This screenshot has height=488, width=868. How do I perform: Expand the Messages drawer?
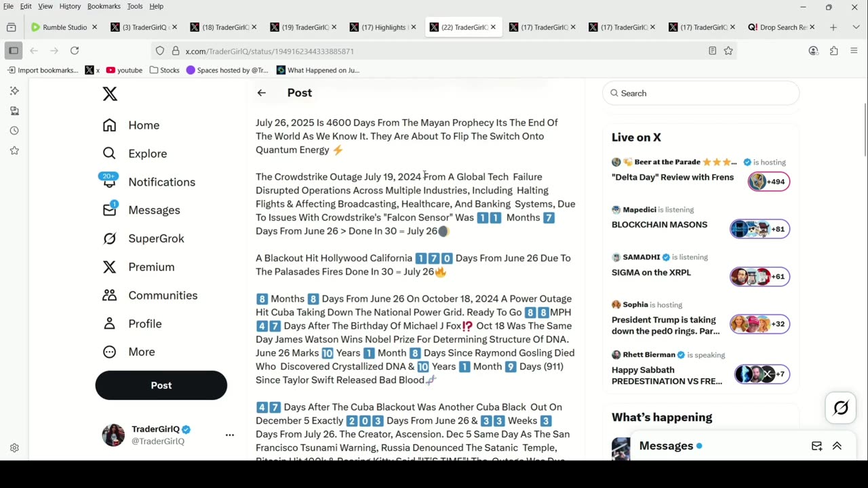click(837, 446)
